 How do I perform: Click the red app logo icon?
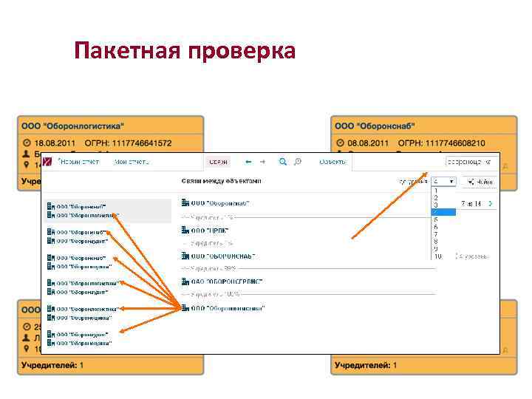pos(47,162)
